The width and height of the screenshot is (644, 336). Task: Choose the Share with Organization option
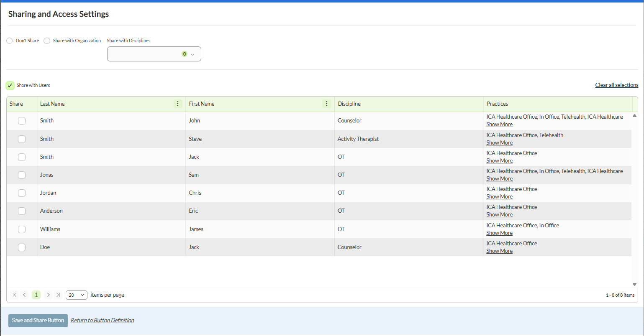pos(47,41)
